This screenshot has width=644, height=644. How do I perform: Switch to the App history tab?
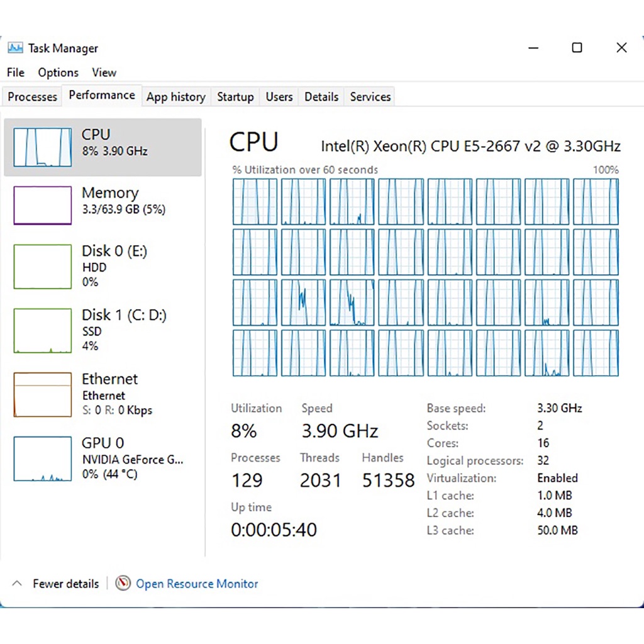click(176, 97)
